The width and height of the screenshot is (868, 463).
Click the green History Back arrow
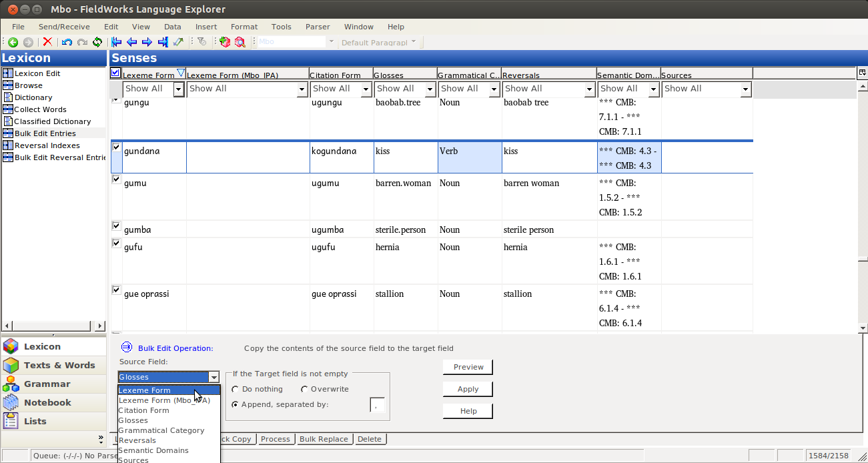pyautogui.click(x=13, y=42)
